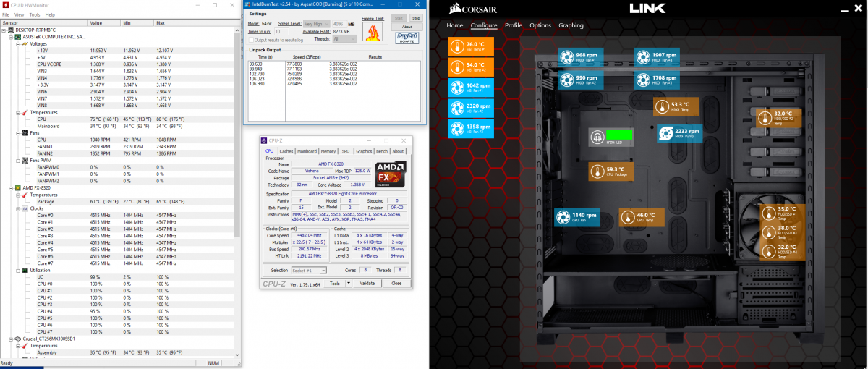868x369 pixels.
Task: Open the Help menu in HWMonitor
Action: point(50,14)
